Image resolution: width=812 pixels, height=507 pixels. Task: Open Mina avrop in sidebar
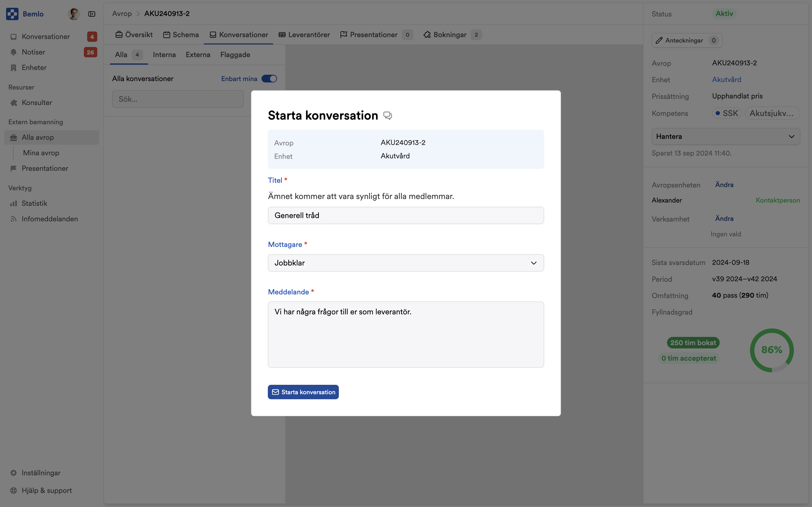tap(41, 153)
